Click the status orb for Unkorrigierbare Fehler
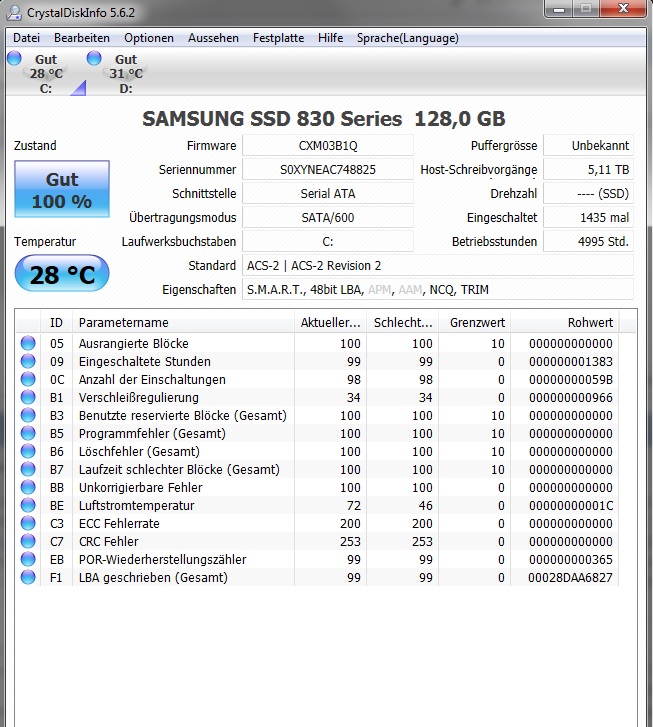This screenshot has width=653, height=727. pyautogui.click(x=28, y=487)
